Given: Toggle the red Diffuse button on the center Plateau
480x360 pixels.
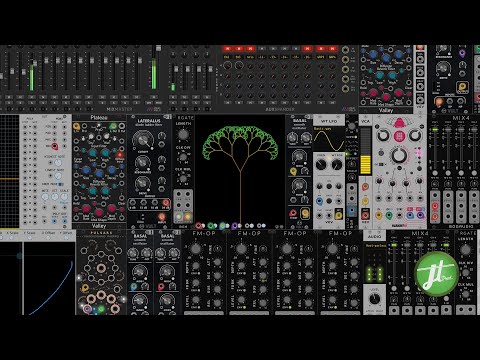Looking at the screenshot, I should (120, 154).
